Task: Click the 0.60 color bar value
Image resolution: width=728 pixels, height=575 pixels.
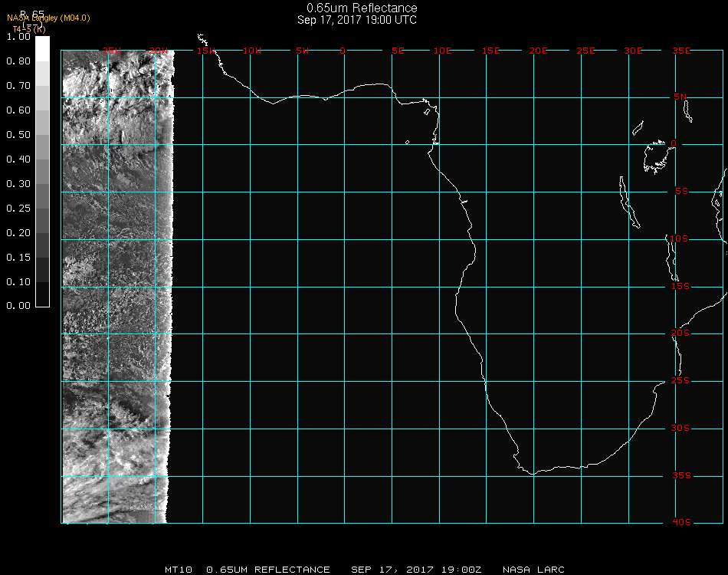Action: (x=18, y=110)
